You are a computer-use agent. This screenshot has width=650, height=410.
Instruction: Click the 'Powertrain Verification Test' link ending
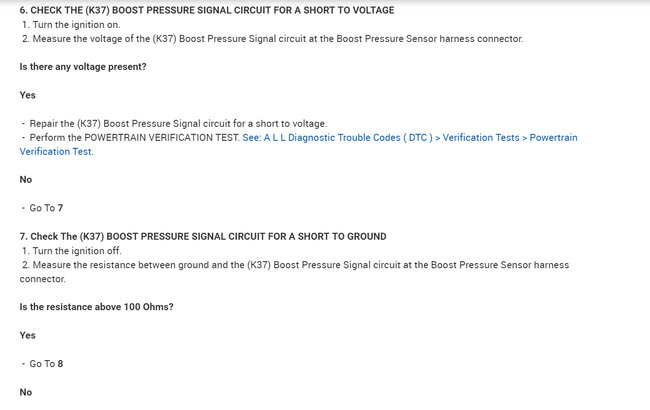pos(56,152)
